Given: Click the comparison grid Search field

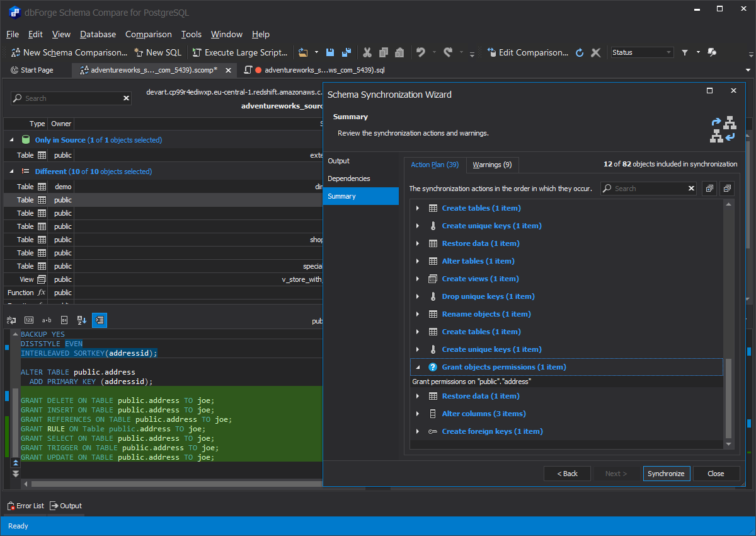Looking at the screenshot, I should (x=71, y=98).
